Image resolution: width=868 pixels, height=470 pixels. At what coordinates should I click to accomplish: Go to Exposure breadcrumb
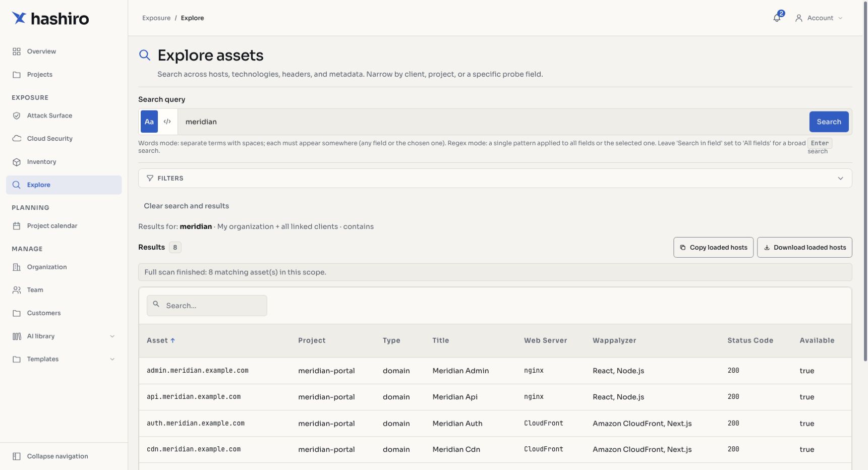156,18
